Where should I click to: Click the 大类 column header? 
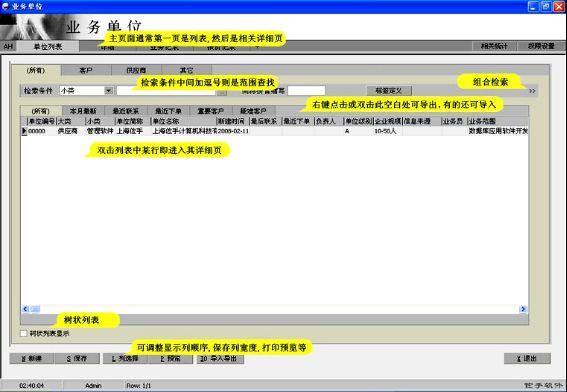tap(71, 121)
